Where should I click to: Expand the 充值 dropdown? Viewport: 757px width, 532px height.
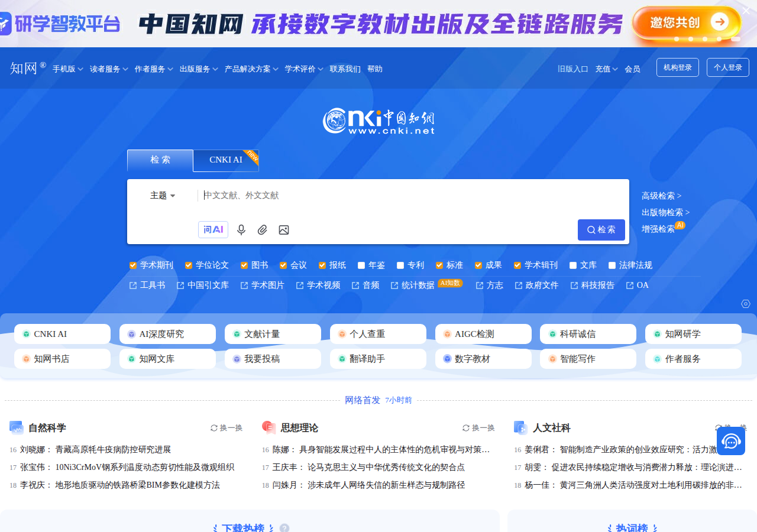point(606,69)
